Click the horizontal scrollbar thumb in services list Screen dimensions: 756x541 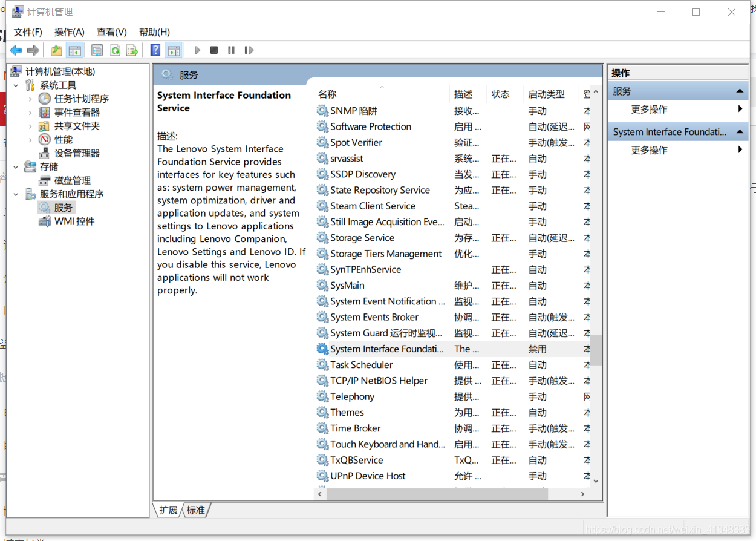tap(437, 494)
